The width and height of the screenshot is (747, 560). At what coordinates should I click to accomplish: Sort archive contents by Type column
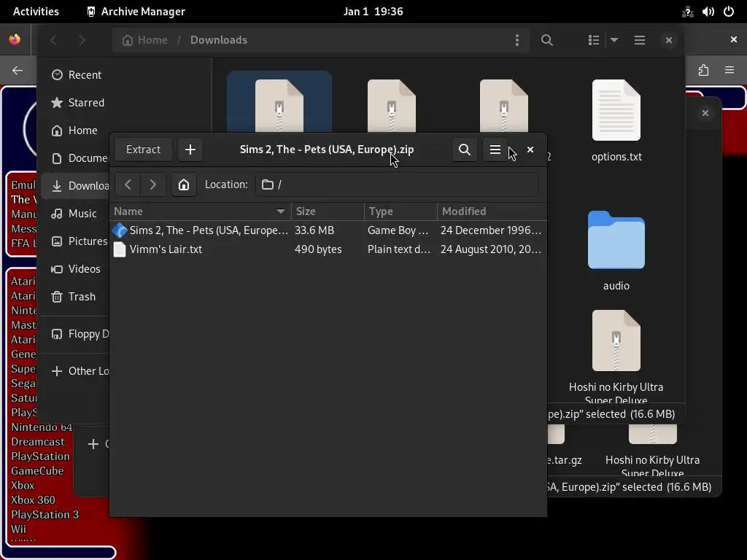[400, 211]
